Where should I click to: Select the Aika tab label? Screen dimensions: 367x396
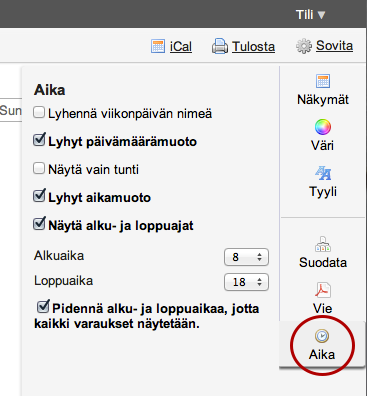click(322, 354)
